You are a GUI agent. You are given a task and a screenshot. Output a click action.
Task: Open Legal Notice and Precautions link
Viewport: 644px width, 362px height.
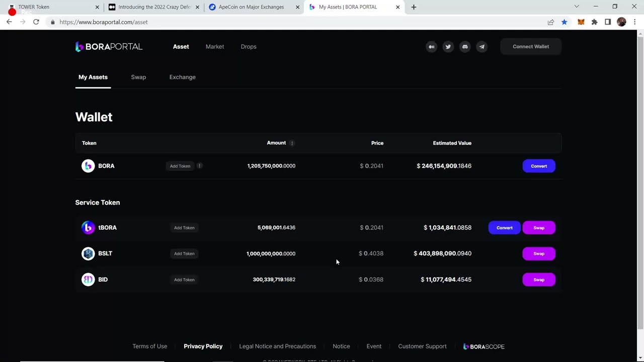278,346
